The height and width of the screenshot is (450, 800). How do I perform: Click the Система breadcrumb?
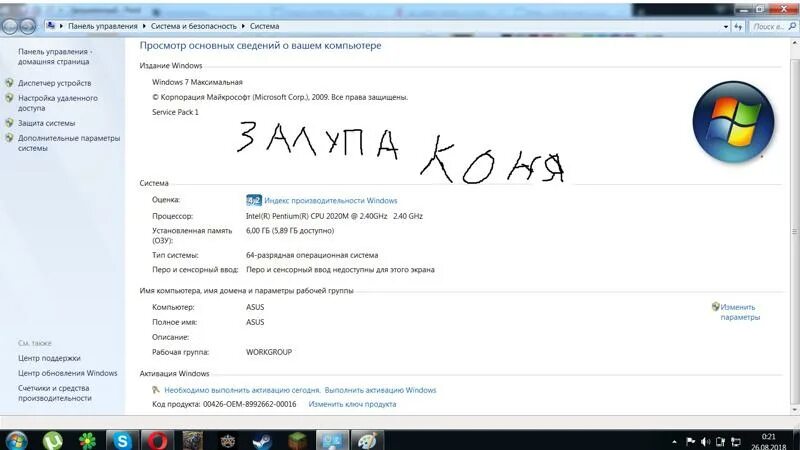click(264, 26)
